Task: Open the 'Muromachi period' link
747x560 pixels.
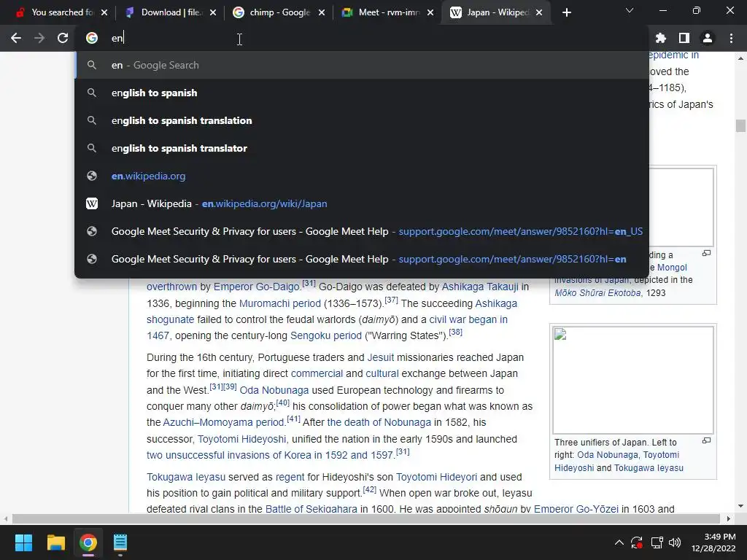Action: coord(279,303)
